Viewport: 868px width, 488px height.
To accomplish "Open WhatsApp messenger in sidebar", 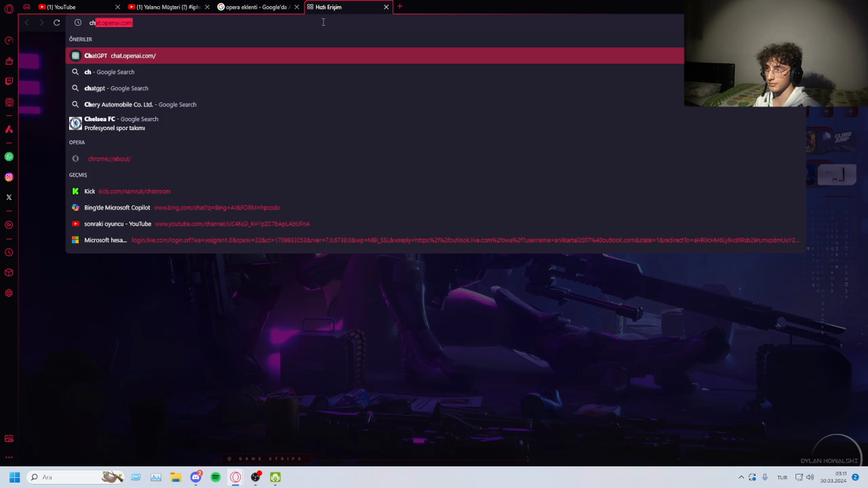I will pos(9,157).
